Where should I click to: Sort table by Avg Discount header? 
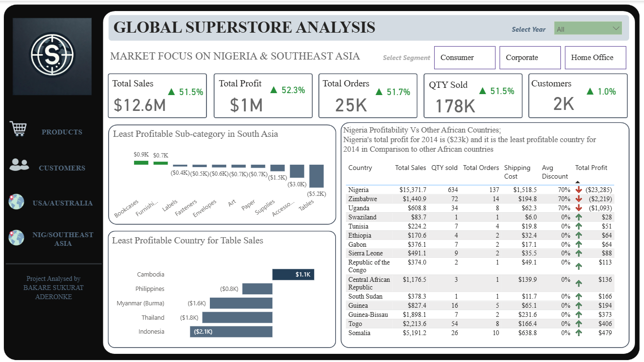coord(555,172)
